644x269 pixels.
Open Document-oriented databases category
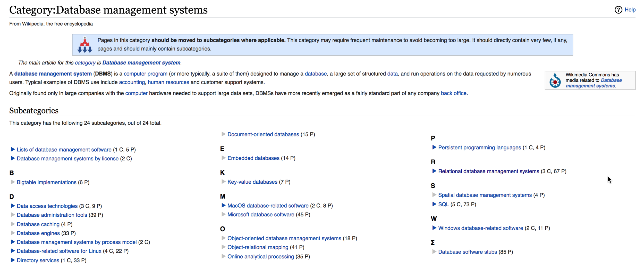[263, 134]
